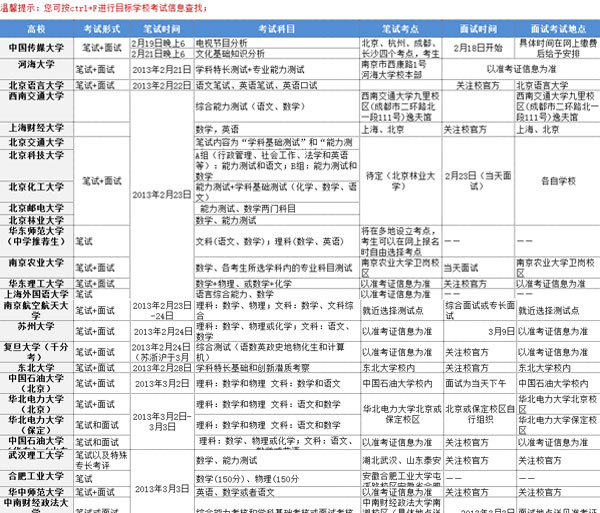Click the 数学，英语 subject cell

(x=277, y=129)
